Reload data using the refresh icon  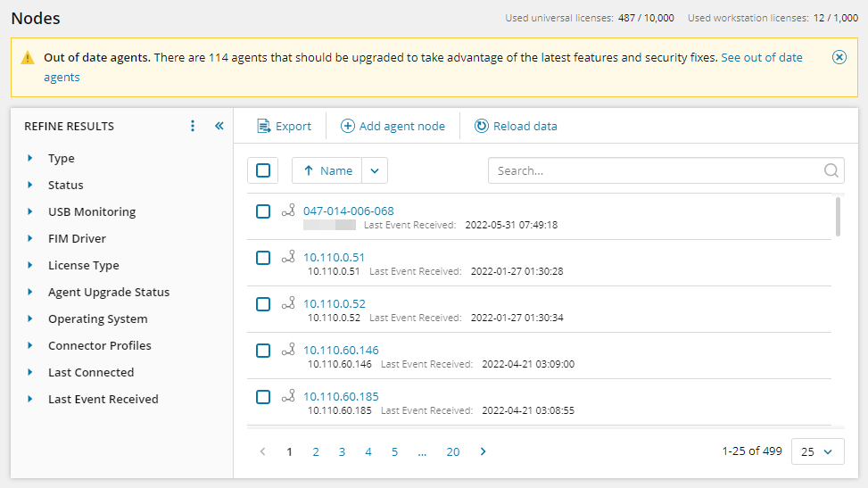[481, 126]
